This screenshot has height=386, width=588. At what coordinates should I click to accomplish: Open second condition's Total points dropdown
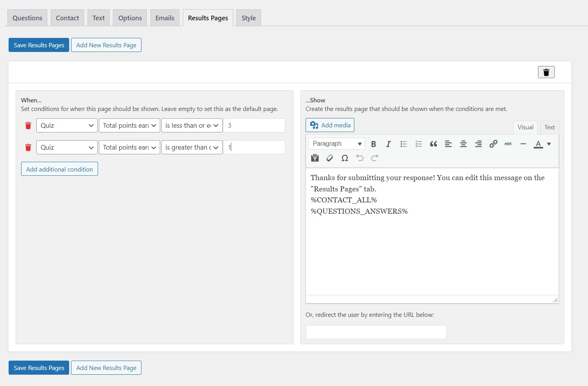coord(129,147)
